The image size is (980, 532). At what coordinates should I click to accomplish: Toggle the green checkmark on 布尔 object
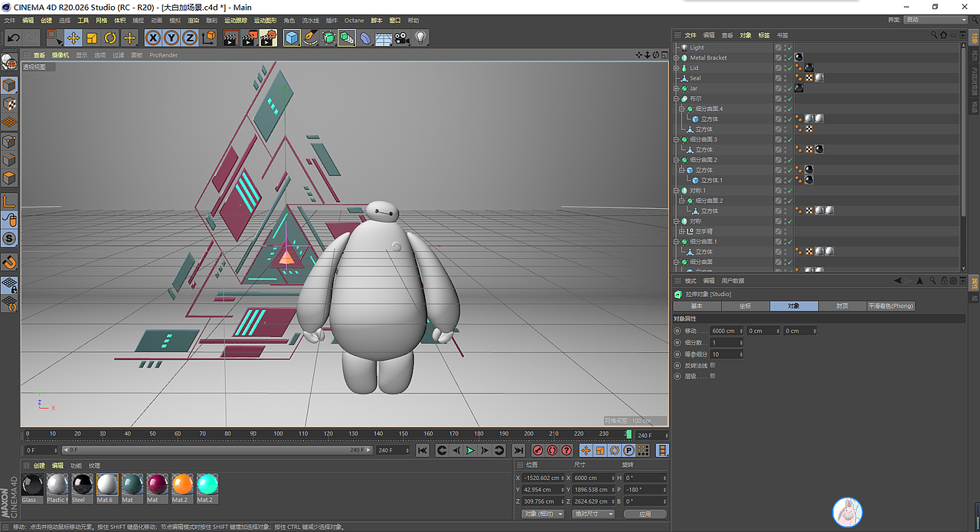tap(789, 98)
